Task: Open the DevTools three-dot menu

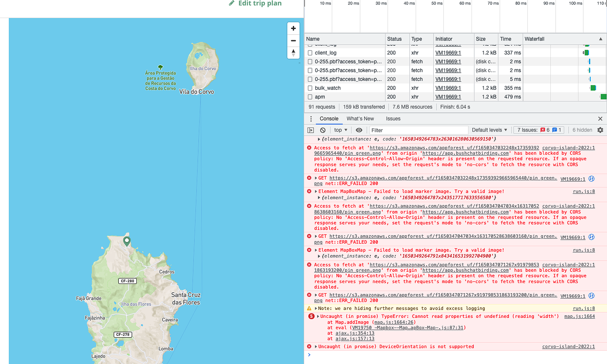Action: coord(311,119)
